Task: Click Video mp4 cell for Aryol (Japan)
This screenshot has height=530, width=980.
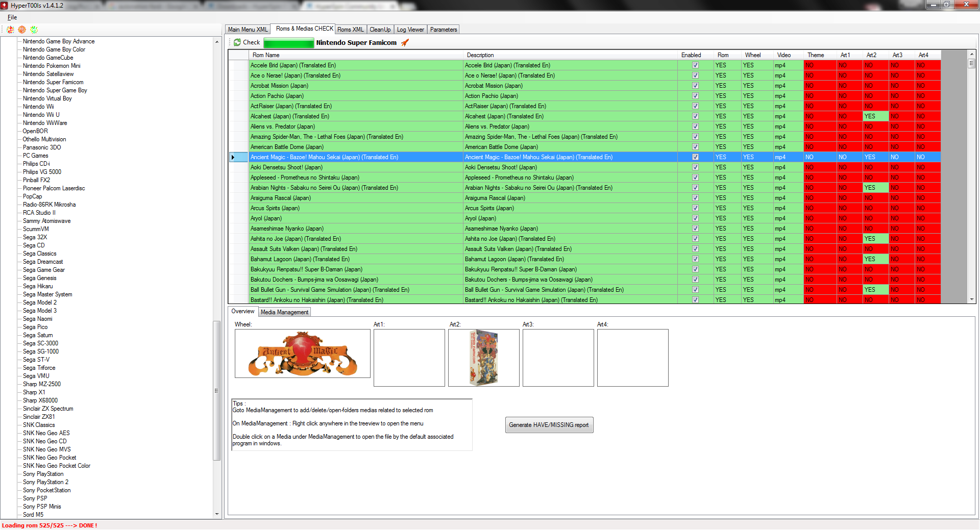Action: click(x=788, y=218)
